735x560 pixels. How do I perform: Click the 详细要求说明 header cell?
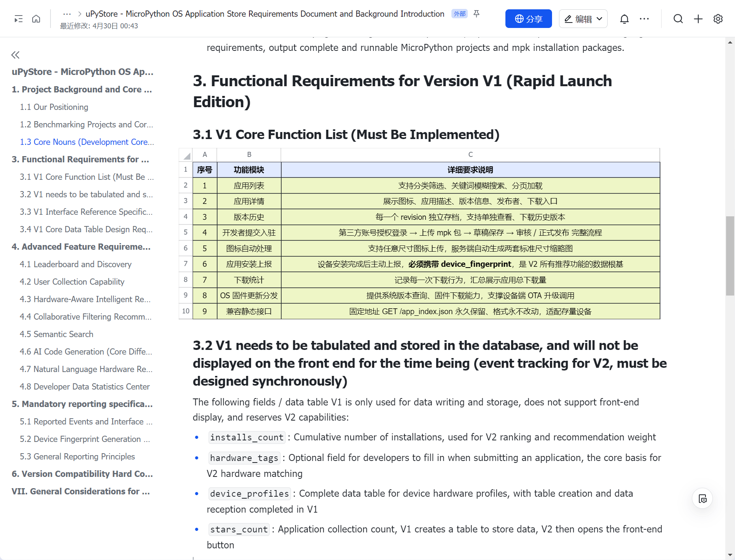click(470, 170)
